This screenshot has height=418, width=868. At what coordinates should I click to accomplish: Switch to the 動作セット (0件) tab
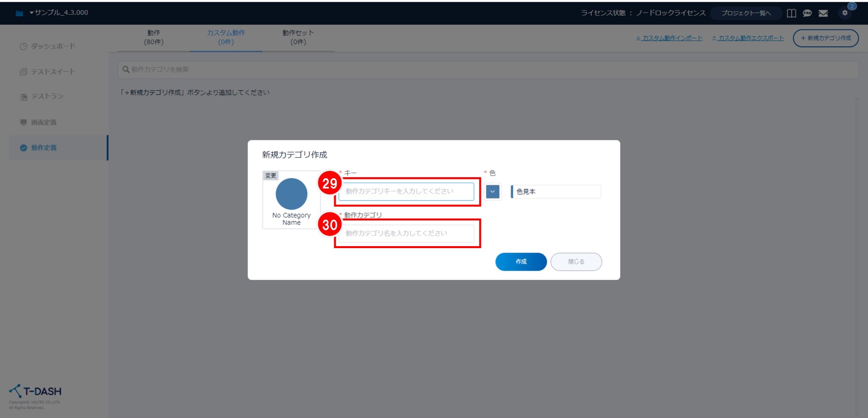point(298,37)
